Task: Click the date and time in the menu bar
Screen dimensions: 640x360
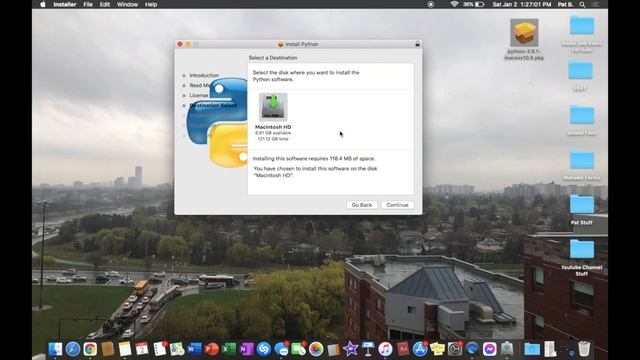Action: tap(522, 4)
